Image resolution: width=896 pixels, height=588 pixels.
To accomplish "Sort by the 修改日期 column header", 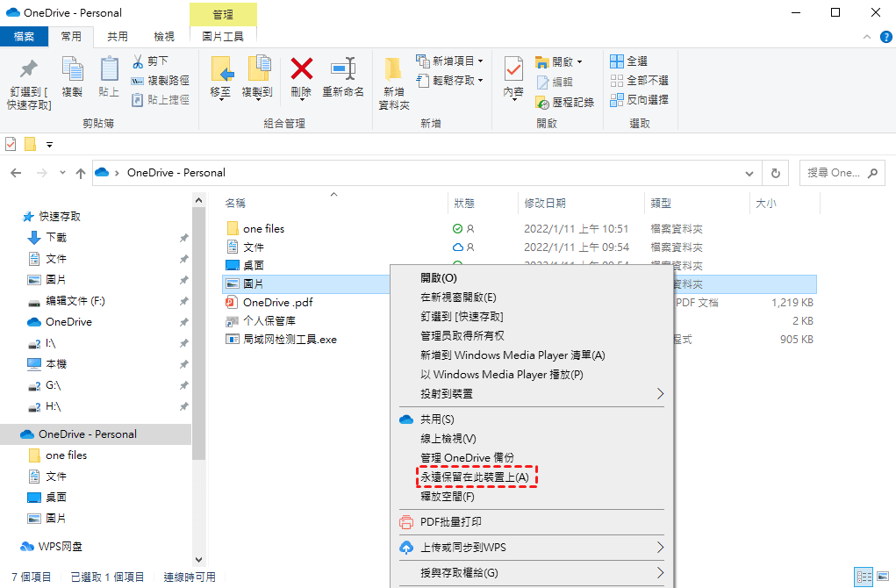I will (545, 204).
